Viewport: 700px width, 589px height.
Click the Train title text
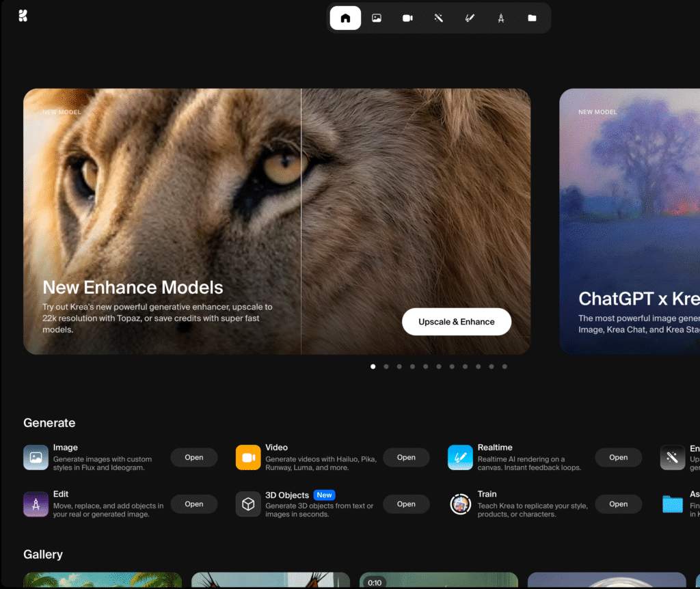487,494
